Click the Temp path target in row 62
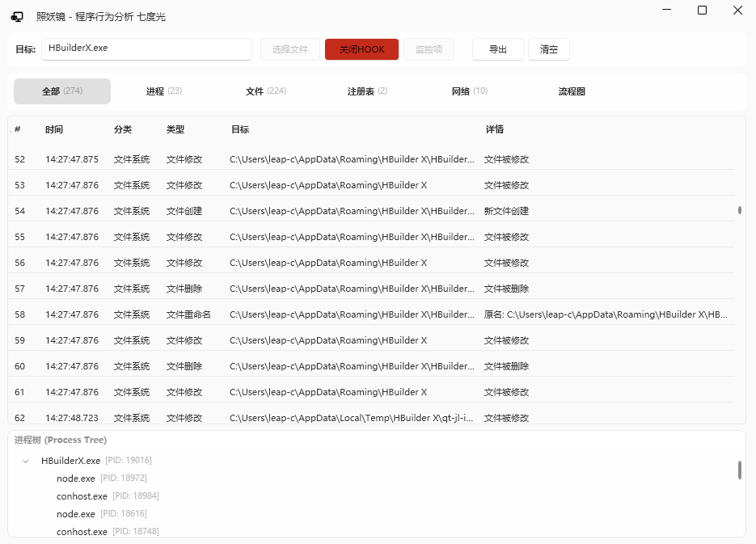756x544 pixels. pos(352,418)
